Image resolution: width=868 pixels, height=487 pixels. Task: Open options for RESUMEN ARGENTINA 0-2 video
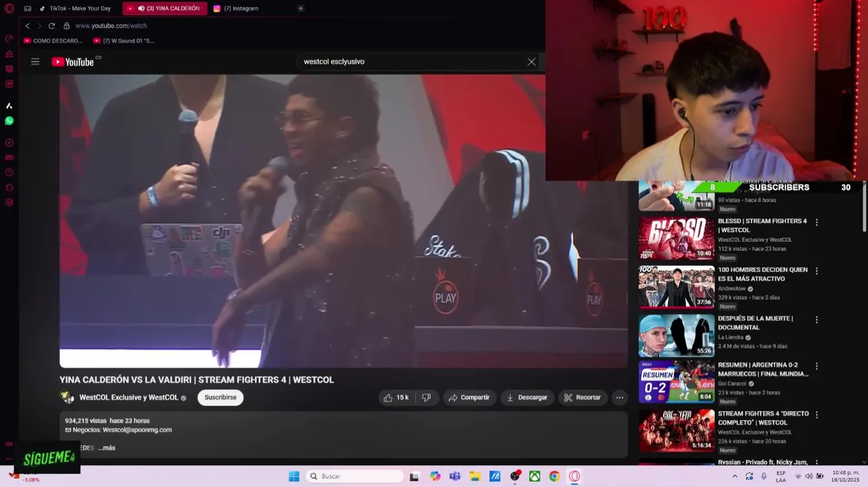pyautogui.click(x=817, y=366)
